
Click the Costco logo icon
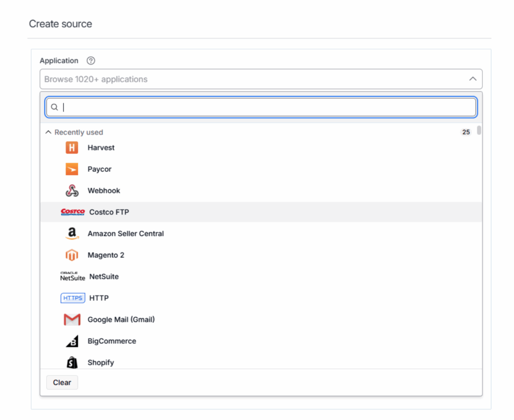tap(73, 212)
